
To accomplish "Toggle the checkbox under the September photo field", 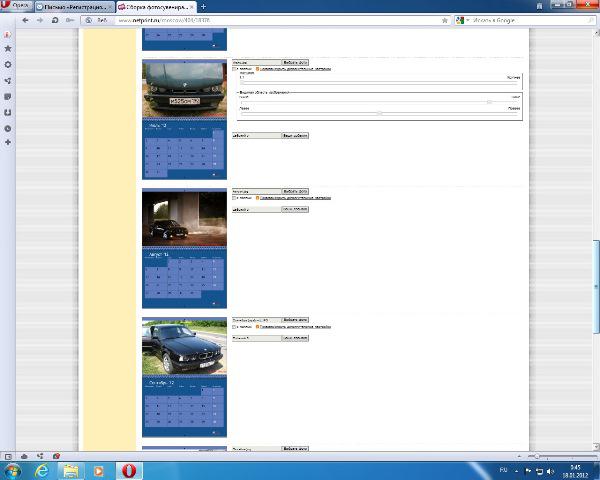I will (x=235, y=327).
